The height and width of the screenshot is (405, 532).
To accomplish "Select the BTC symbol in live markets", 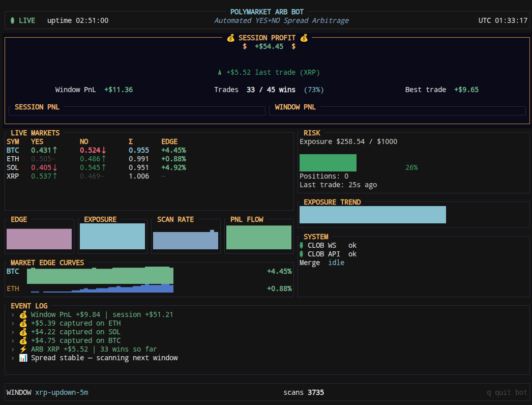I will click(13, 150).
